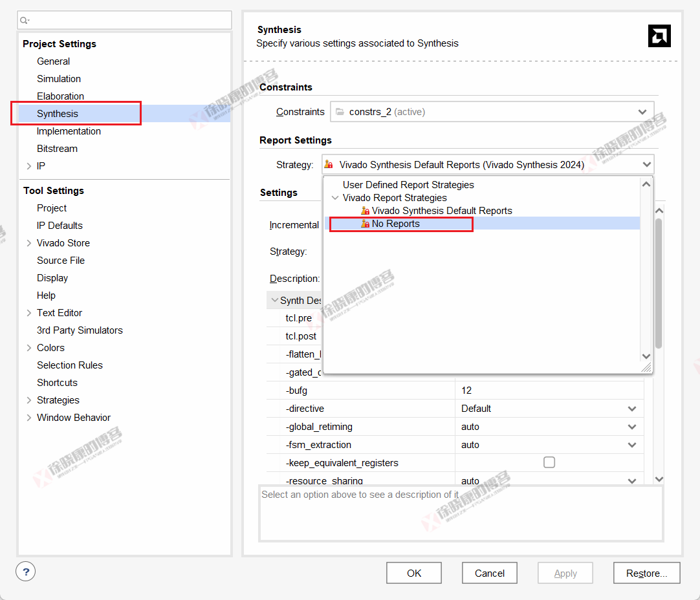The width and height of the screenshot is (700, 600).
Task: Toggle the -keep_equivalent_registers checkbox
Action: pos(549,462)
